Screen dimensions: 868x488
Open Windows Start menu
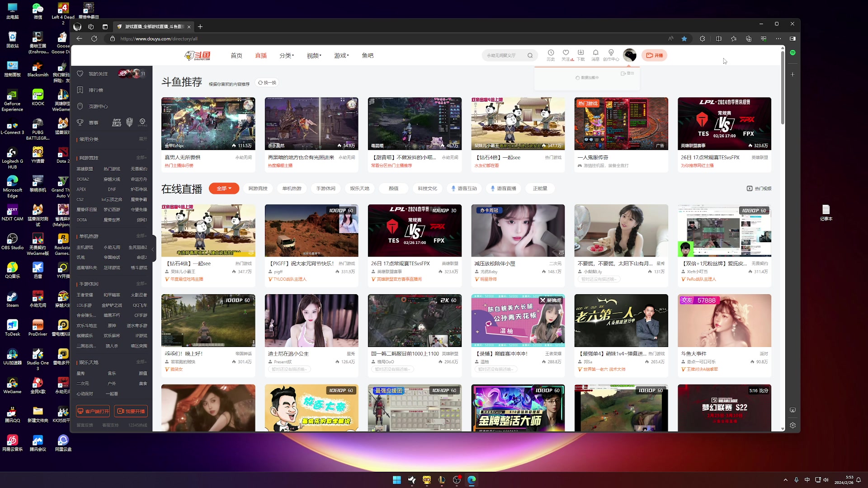click(397, 480)
